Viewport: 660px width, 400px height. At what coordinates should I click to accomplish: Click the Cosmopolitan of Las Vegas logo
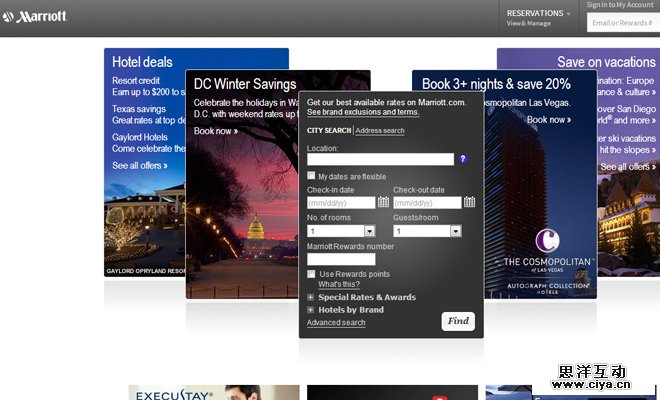pyautogui.click(x=547, y=250)
